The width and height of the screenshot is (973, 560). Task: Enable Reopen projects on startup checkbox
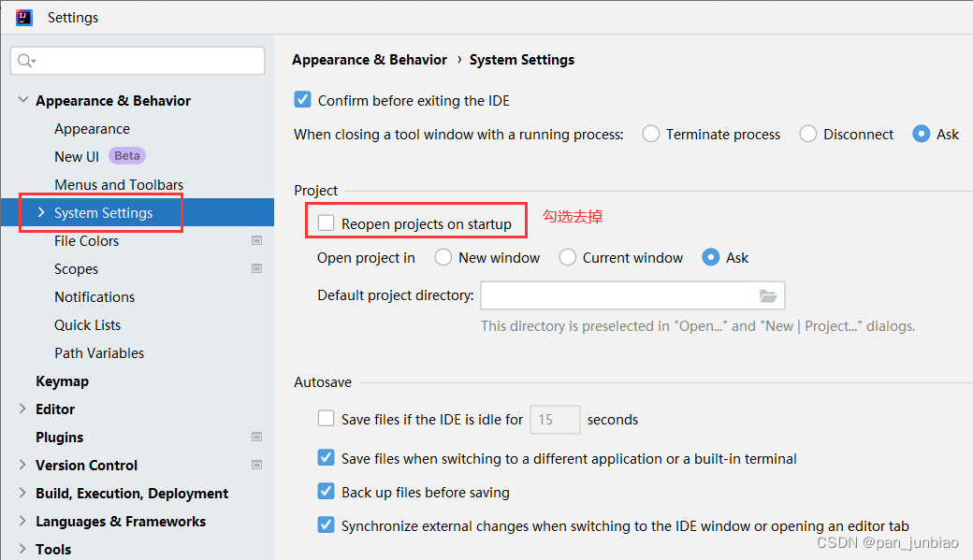[x=326, y=223]
